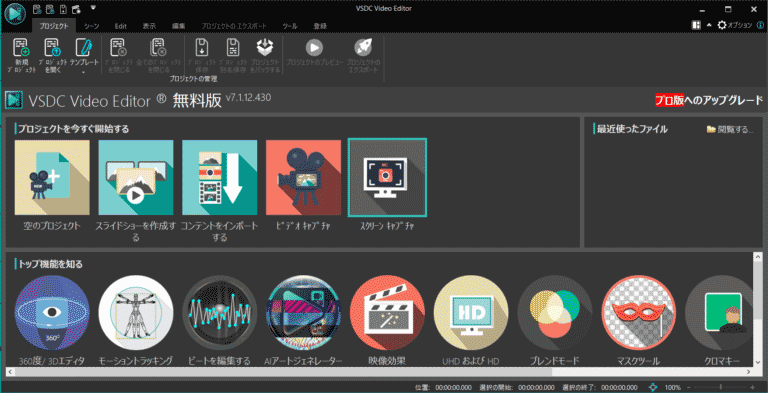Open the 登録 ribbon tab
The height and width of the screenshot is (393, 768).
point(320,25)
